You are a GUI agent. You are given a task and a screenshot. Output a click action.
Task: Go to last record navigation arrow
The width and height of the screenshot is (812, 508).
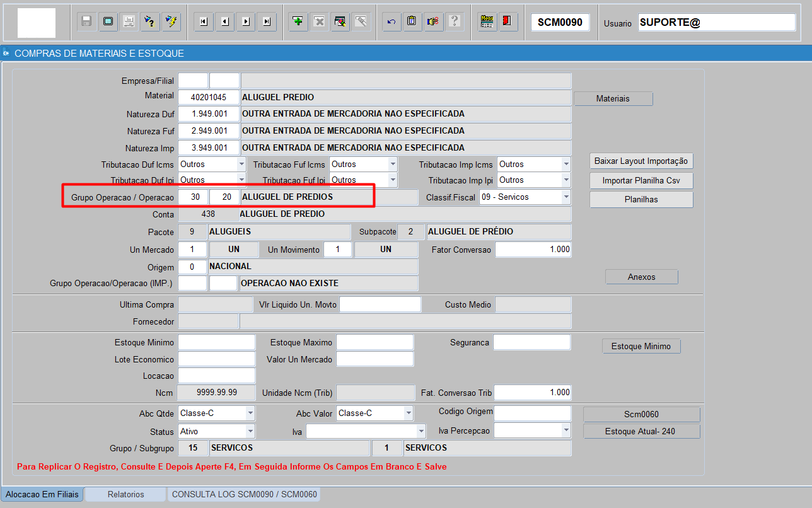tap(267, 21)
